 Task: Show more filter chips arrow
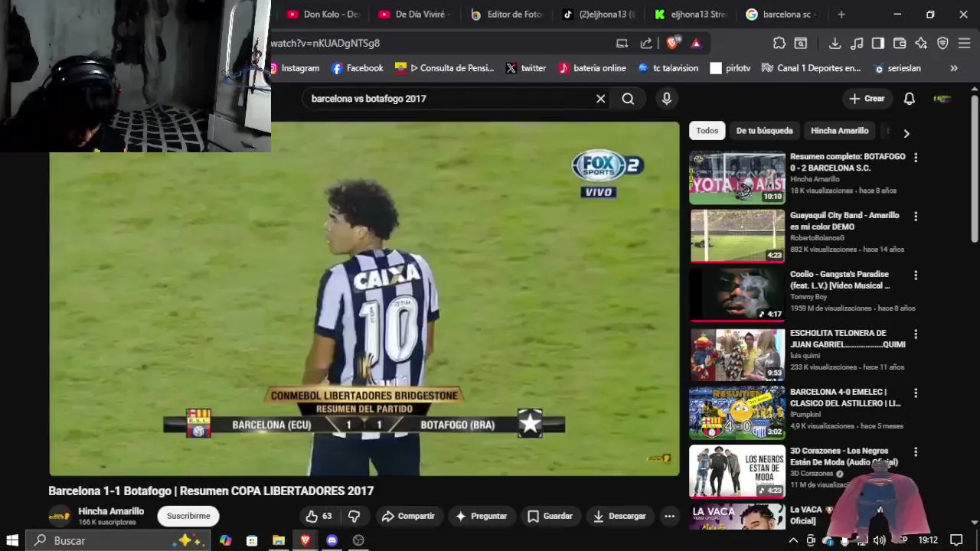(x=906, y=133)
